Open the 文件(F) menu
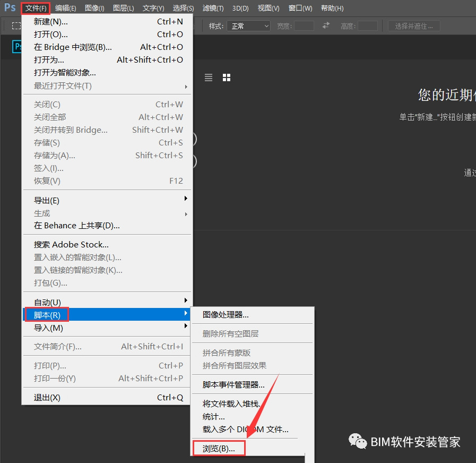 tap(36, 8)
